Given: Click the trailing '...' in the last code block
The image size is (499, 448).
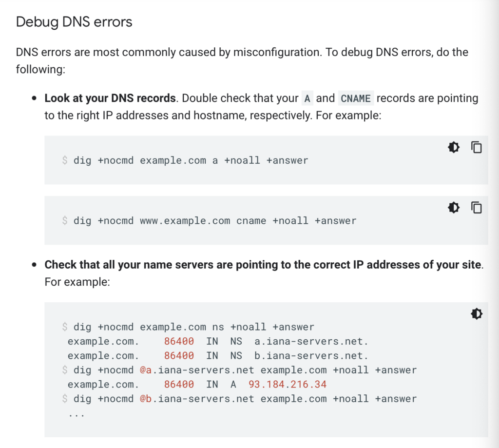Looking at the screenshot, I should click(x=77, y=414).
